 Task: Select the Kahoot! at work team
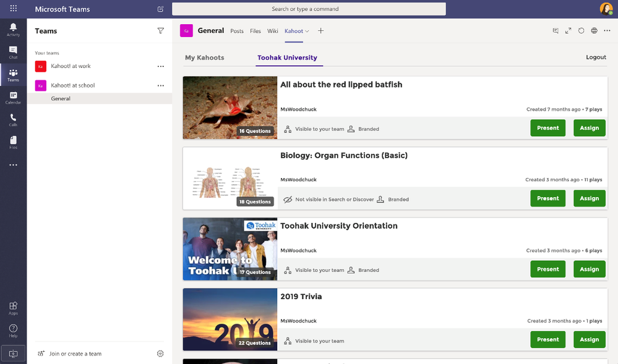click(x=71, y=66)
